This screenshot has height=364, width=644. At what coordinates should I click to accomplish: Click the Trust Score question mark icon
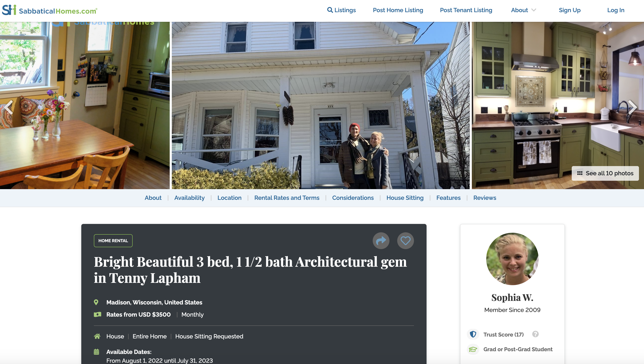click(x=535, y=334)
